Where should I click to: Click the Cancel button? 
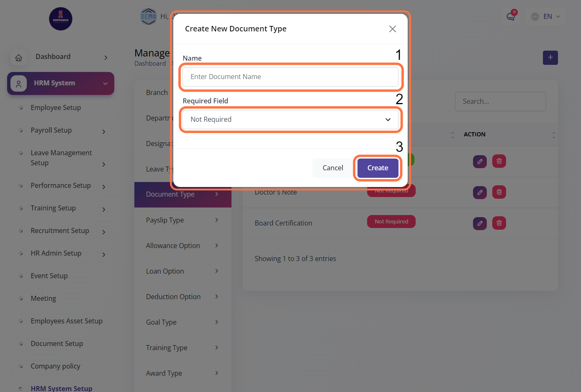click(x=333, y=168)
